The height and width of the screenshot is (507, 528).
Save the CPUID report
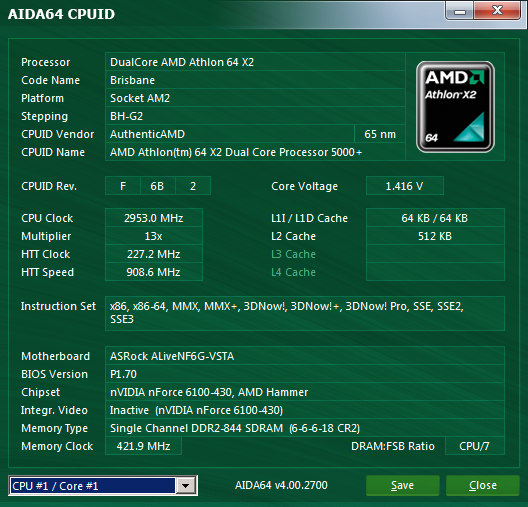coord(402,485)
